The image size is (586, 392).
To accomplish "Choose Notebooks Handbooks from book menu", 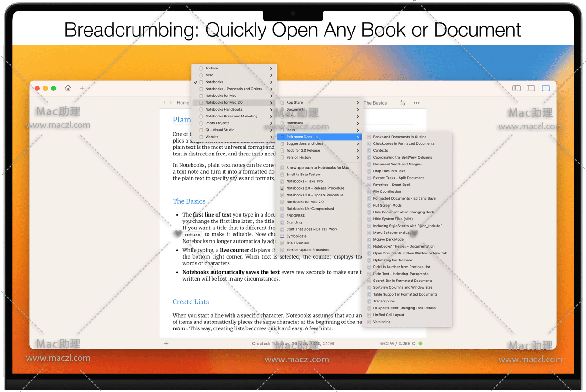I will tap(224, 110).
